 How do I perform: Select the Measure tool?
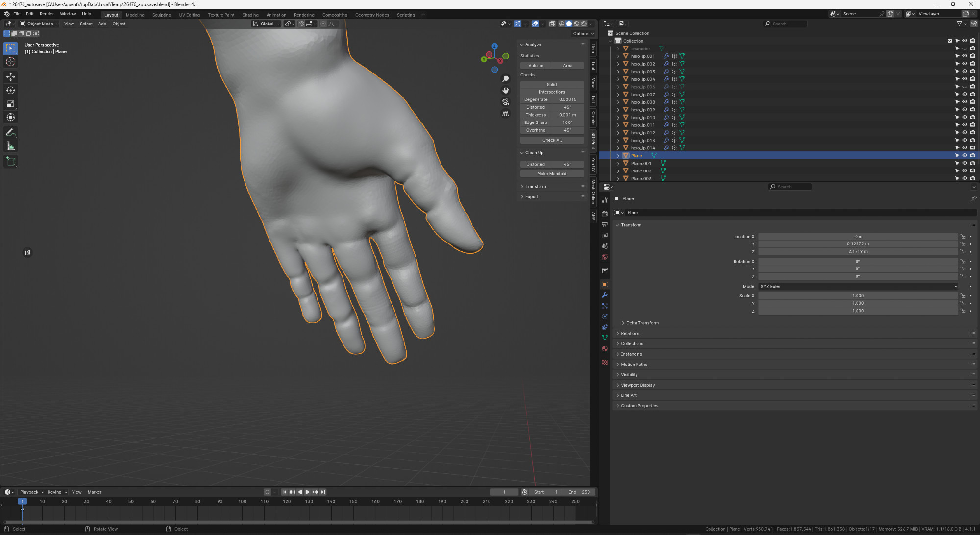[x=10, y=146]
